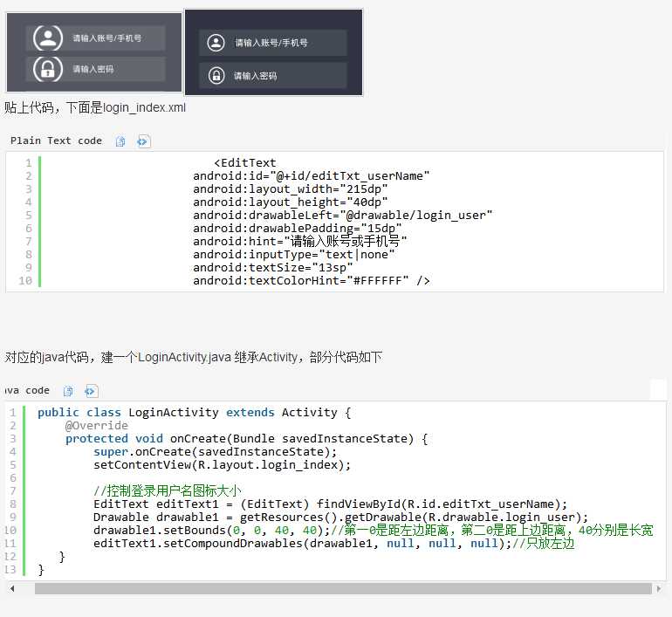Click the android:layout_width="215dp" line
Viewport: 672px width, 617px height.
[290, 189]
